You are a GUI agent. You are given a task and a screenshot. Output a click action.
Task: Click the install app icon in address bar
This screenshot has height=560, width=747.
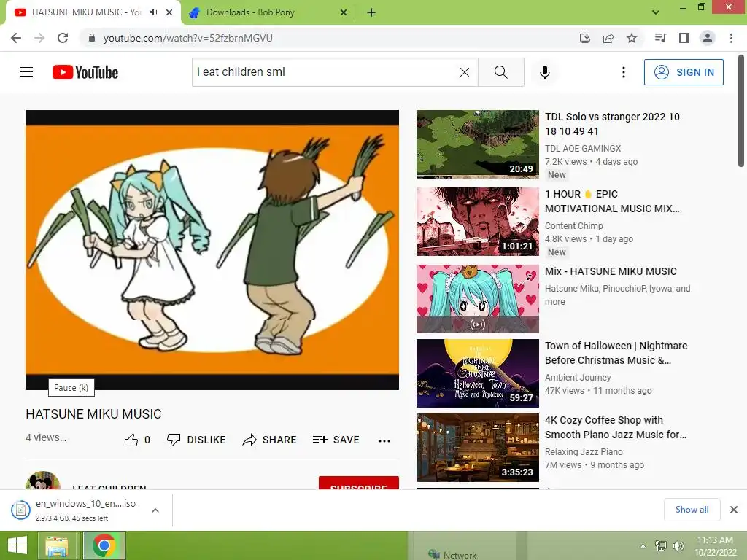(x=585, y=38)
